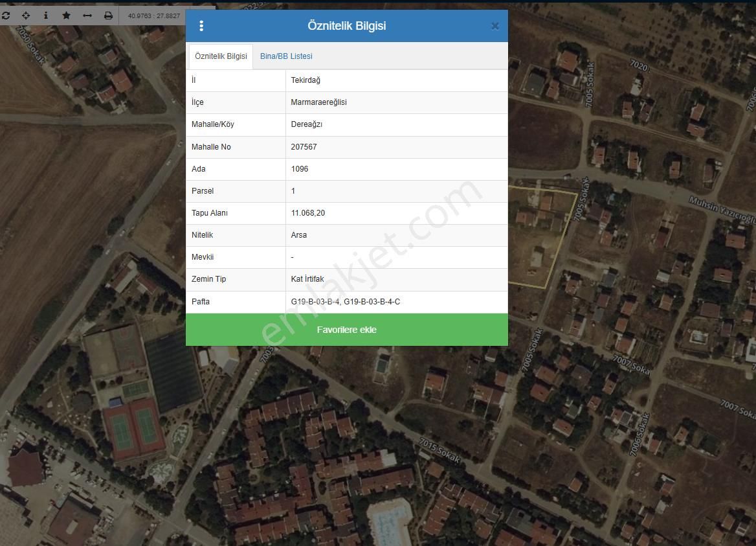Viewport: 756px width, 546px height.
Task: Select the crosshair locate tool
Action: (x=26, y=16)
